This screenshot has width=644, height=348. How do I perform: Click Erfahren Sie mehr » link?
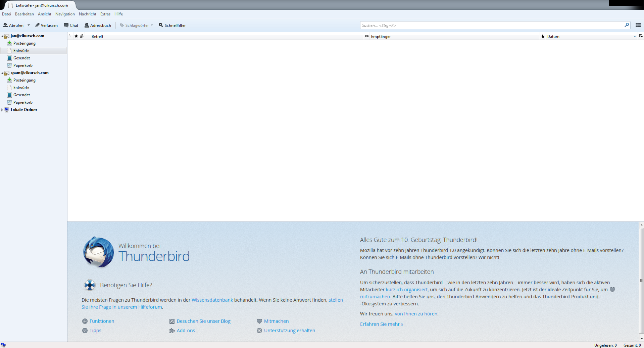382,324
